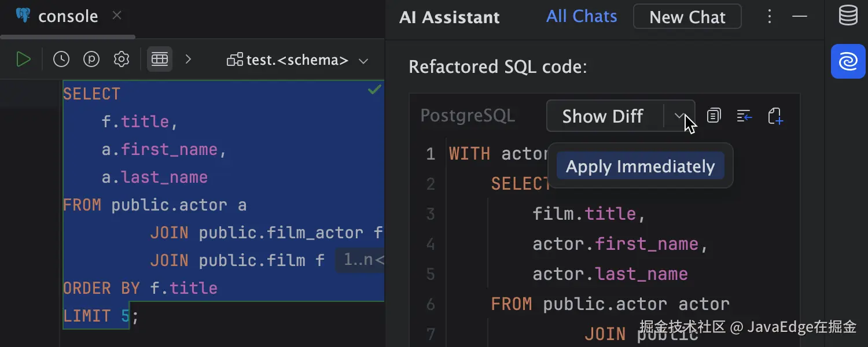Expand the Show Diff dropdown arrow

pyautogui.click(x=679, y=116)
